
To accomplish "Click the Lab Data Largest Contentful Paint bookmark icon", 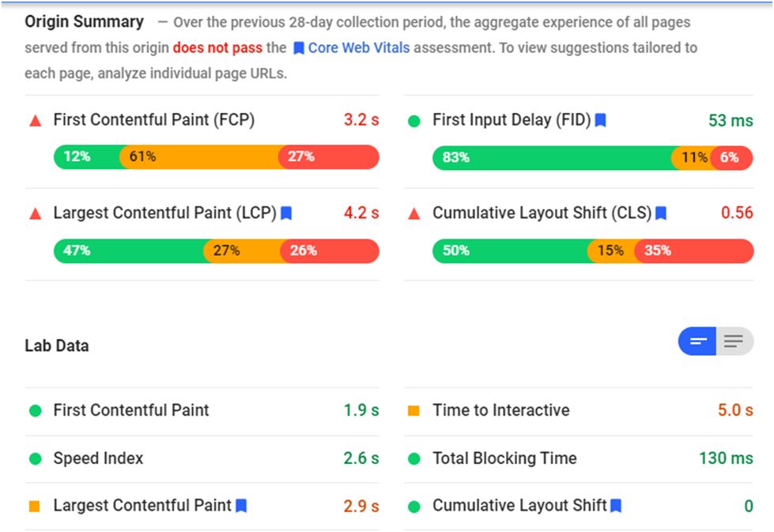I will point(242,505).
